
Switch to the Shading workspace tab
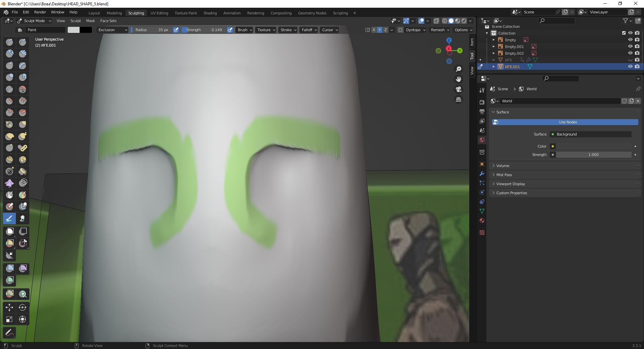(210, 13)
